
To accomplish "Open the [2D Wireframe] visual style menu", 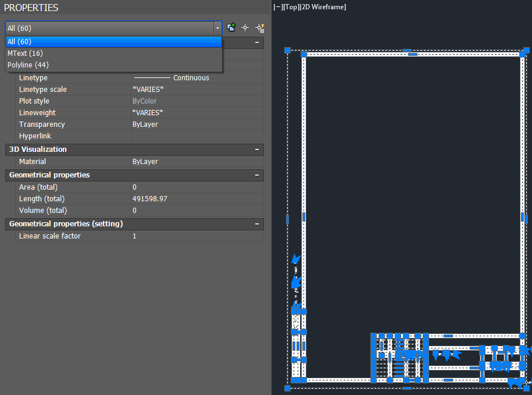I will click(x=323, y=7).
